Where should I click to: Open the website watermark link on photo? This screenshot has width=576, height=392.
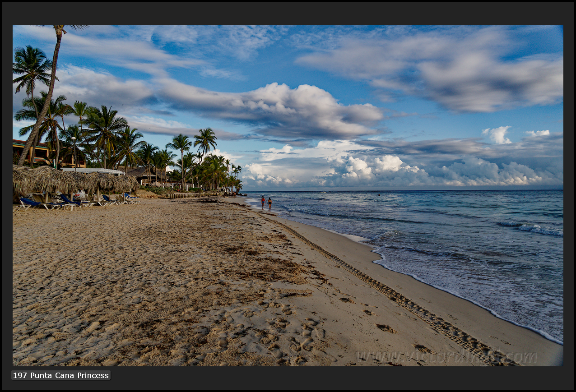(446, 357)
